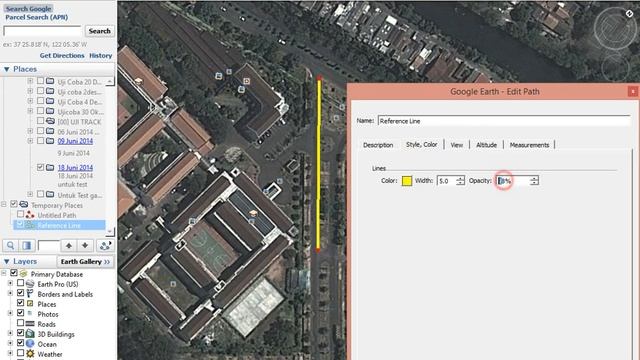Click the Roads layer icon
This screenshot has height=360, width=640.
[30, 324]
